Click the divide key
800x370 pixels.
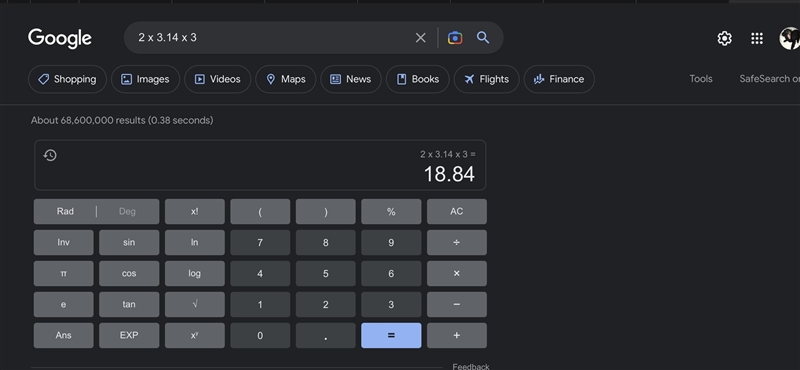(x=457, y=242)
